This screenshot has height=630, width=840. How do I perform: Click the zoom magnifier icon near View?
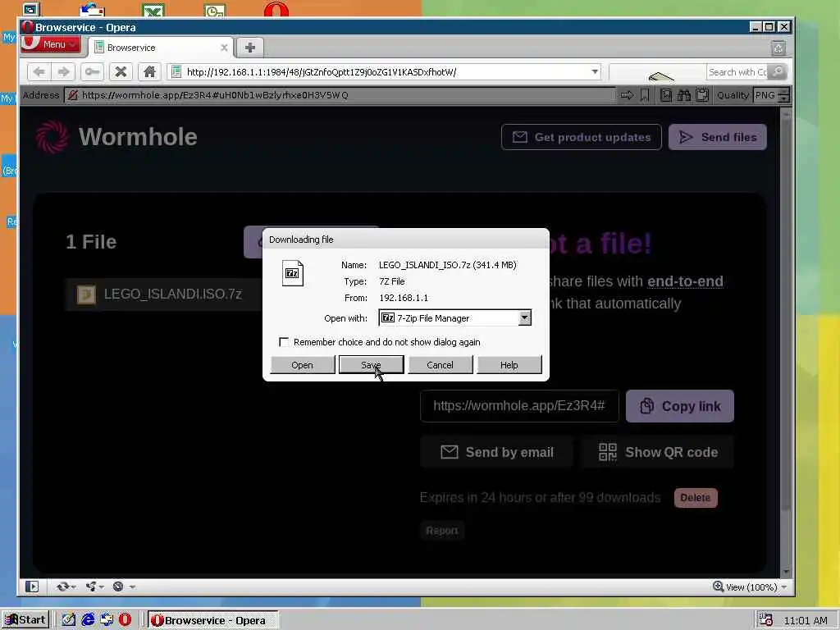pos(719,587)
